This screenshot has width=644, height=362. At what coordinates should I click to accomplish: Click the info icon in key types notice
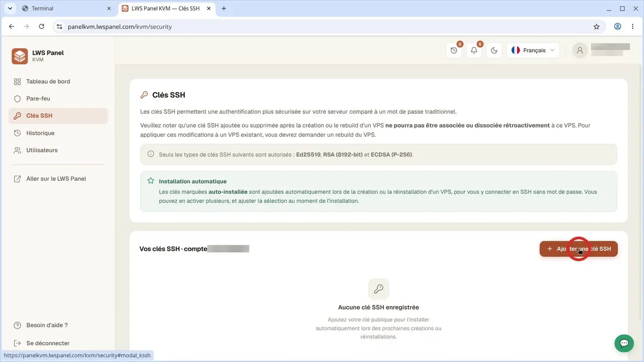pos(151,154)
